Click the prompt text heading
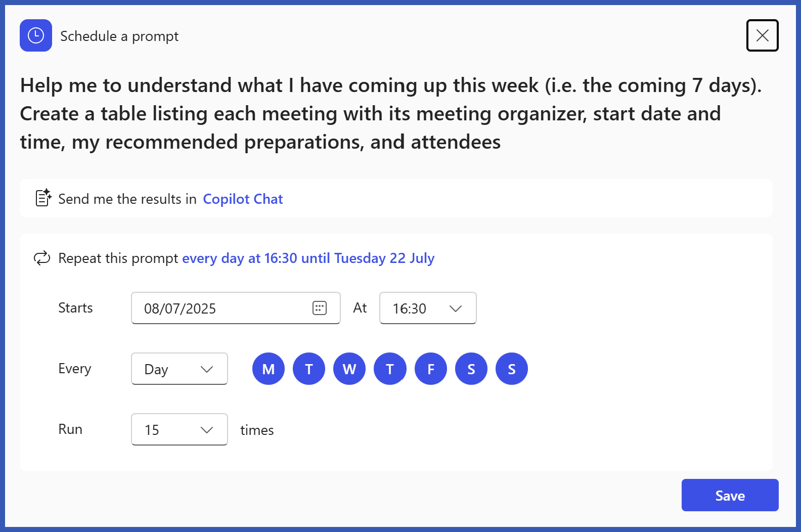Image resolution: width=801 pixels, height=532 pixels. (x=390, y=113)
